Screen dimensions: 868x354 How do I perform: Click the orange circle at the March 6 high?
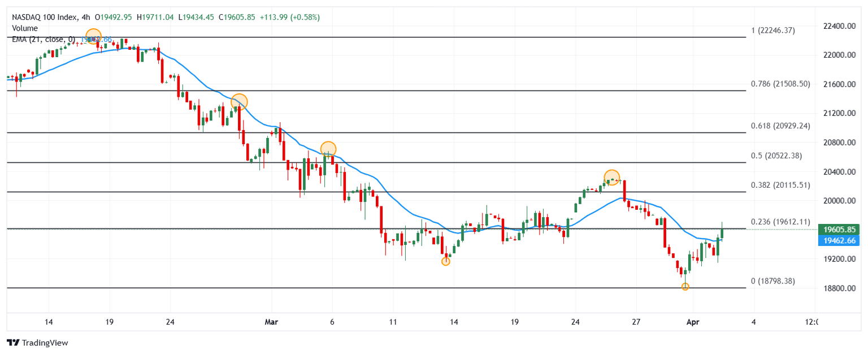click(x=328, y=149)
